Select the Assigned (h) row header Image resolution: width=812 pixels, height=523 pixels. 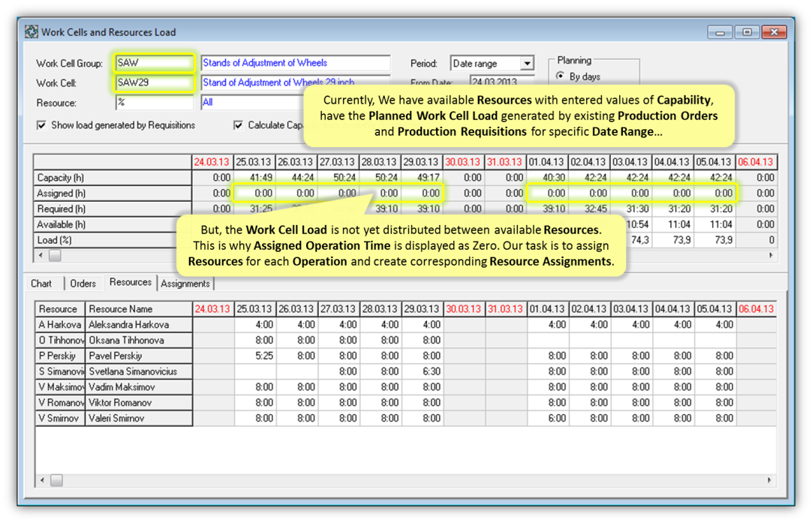[x=113, y=193]
